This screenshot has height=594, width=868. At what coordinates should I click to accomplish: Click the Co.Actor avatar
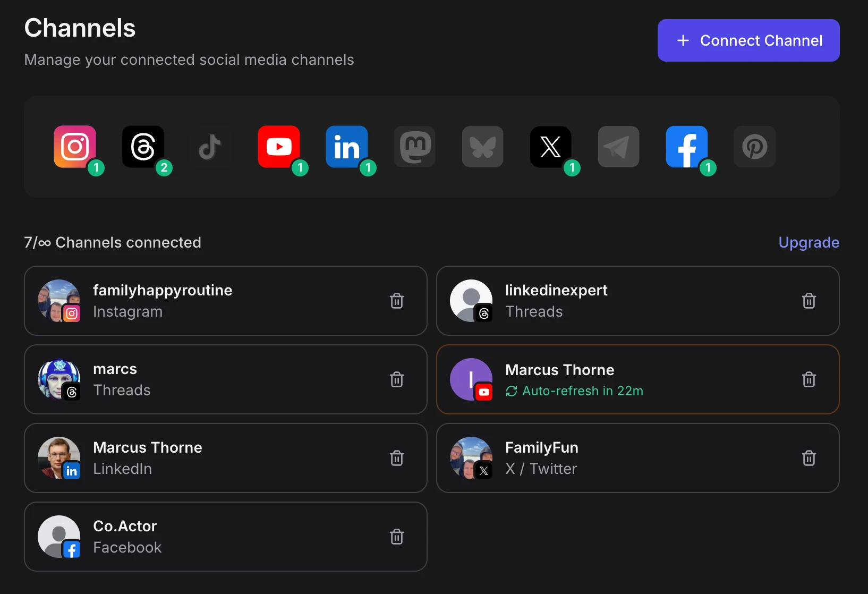click(x=59, y=537)
